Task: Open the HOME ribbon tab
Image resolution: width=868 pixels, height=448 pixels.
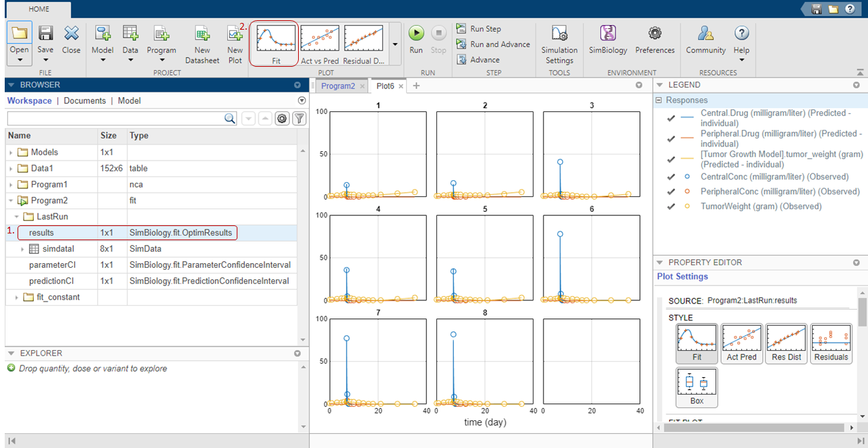Action: coord(39,10)
